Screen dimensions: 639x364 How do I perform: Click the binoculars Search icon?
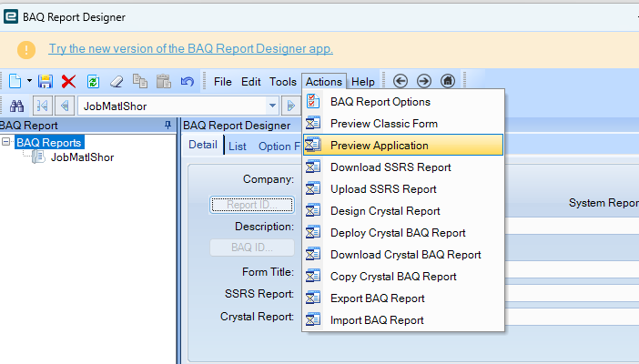coord(16,105)
